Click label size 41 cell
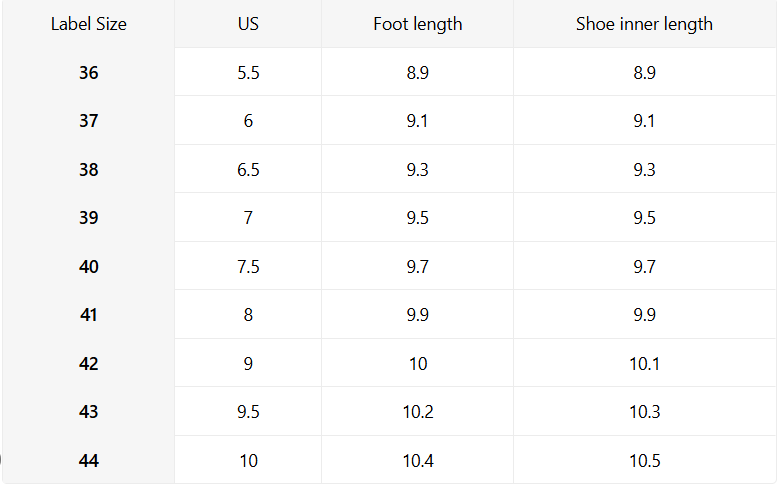The image size is (777, 484). (x=89, y=315)
